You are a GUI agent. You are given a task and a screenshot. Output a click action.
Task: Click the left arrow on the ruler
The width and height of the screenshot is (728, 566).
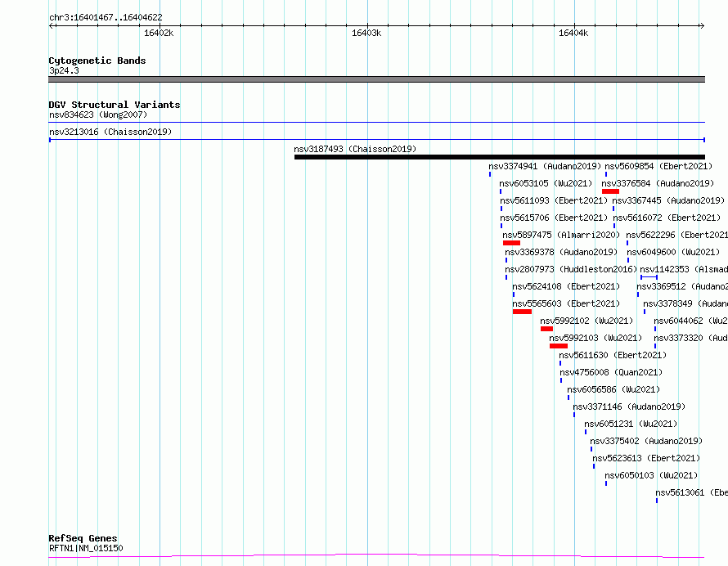(52, 25)
